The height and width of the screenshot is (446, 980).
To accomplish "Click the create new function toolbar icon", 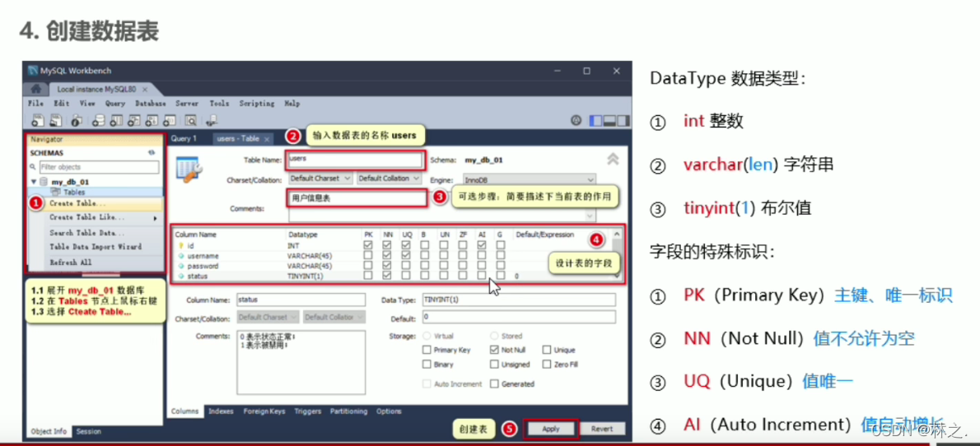I will coord(169,121).
